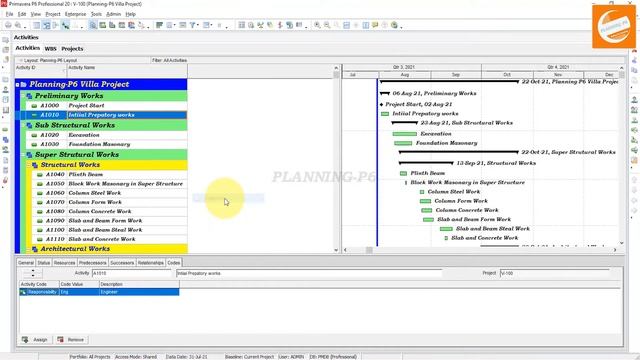Click the Assign button
640x360 pixels.
(35, 340)
